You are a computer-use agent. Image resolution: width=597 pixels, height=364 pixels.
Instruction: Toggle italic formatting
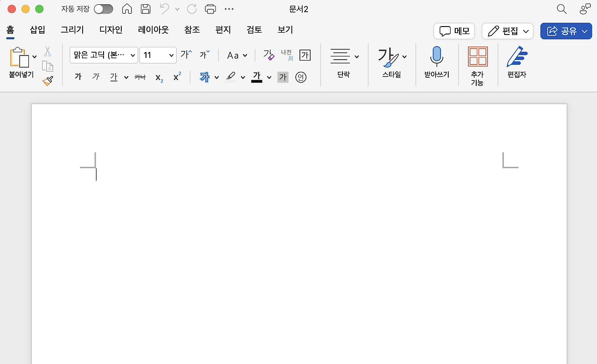click(x=96, y=77)
